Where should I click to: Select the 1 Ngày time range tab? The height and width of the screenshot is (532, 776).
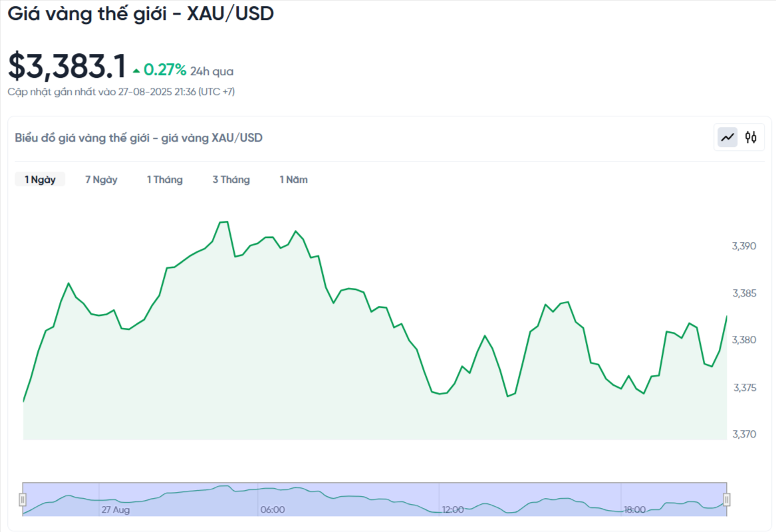click(x=40, y=180)
